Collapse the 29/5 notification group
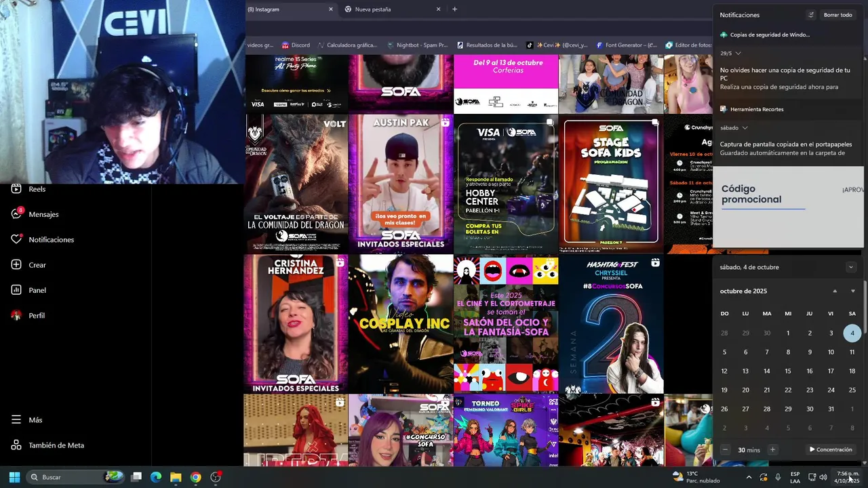The image size is (868, 488). [x=738, y=53]
